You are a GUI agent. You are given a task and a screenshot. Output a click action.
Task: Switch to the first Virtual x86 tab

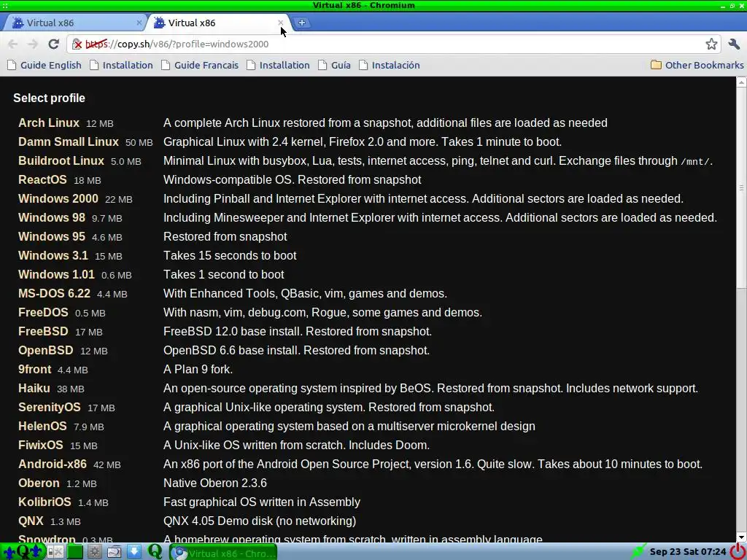pyautogui.click(x=76, y=23)
